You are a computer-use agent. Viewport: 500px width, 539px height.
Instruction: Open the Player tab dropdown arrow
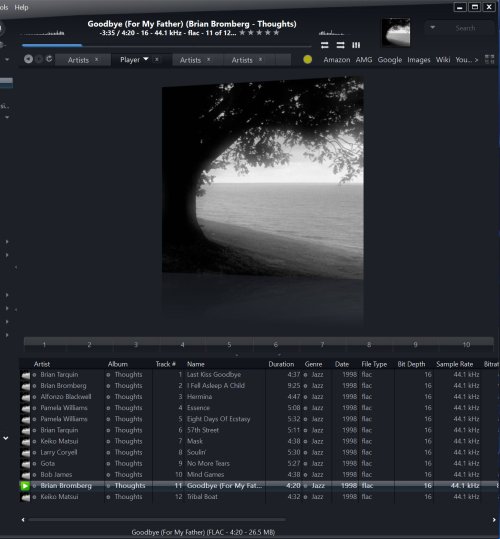[146, 59]
